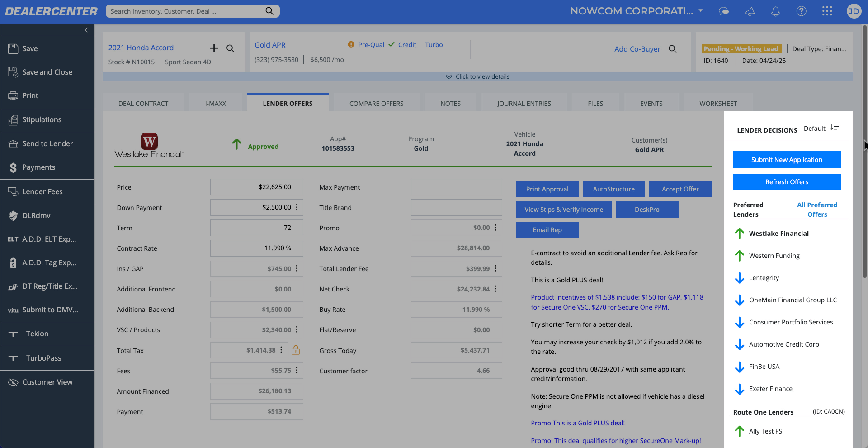Click the Accept Offer button
The image size is (868, 448).
click(x=680, y=189)
